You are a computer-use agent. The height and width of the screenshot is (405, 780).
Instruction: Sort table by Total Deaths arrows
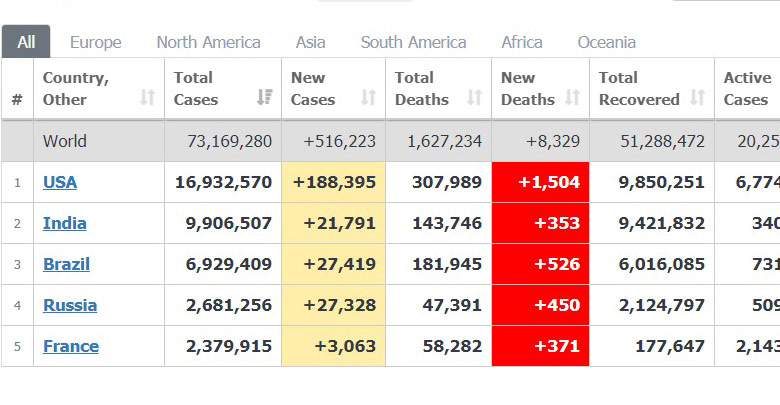click(474, 98)
